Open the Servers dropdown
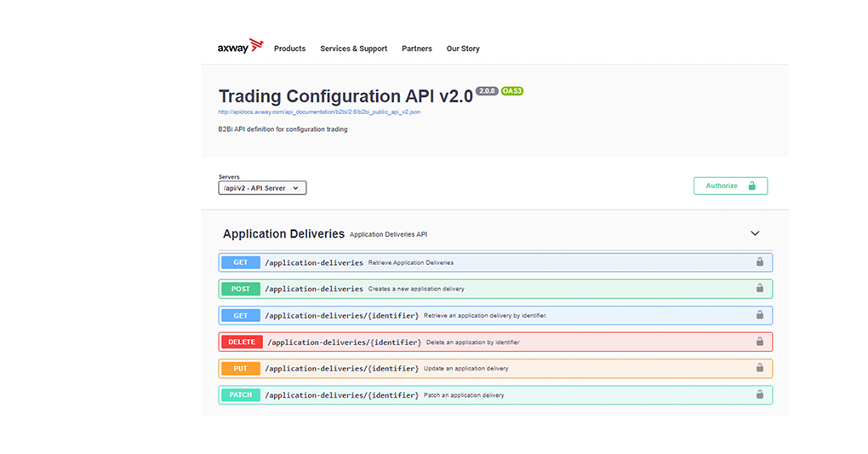The width and height of the screenshot is (868, 454). pyautogui.click(x=262, y=187)
